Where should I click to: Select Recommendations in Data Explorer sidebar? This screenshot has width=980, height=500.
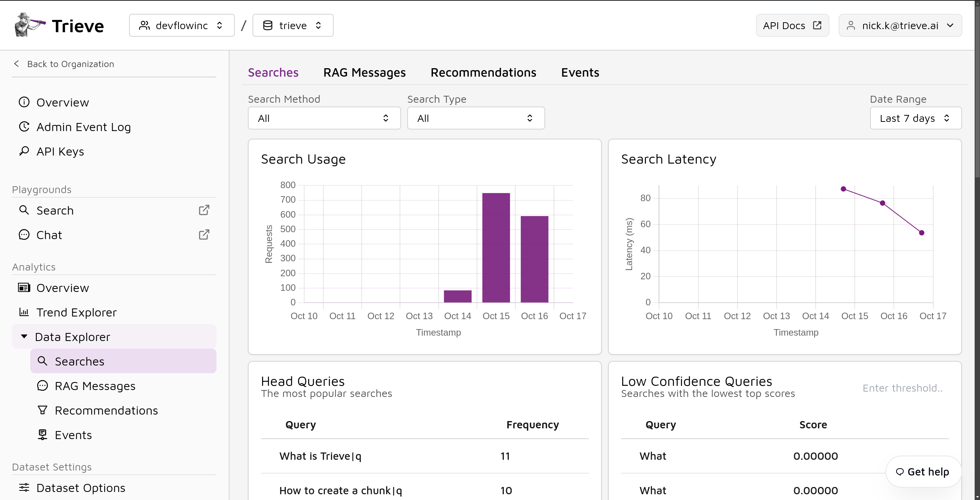click(123, 410)
